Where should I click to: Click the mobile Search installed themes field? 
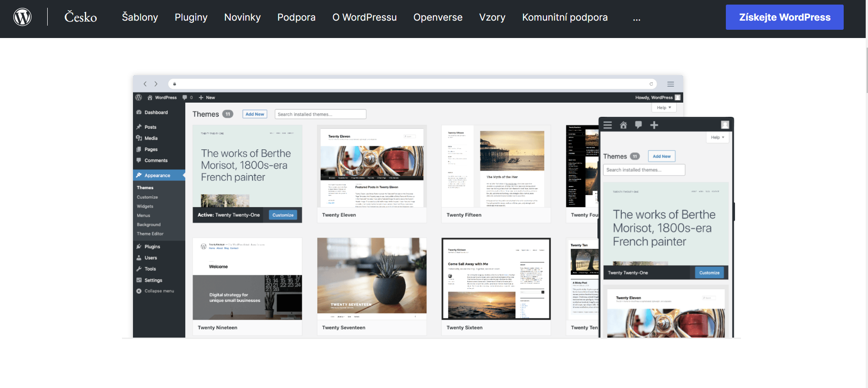pyautogui.click(x=644, y=170)
